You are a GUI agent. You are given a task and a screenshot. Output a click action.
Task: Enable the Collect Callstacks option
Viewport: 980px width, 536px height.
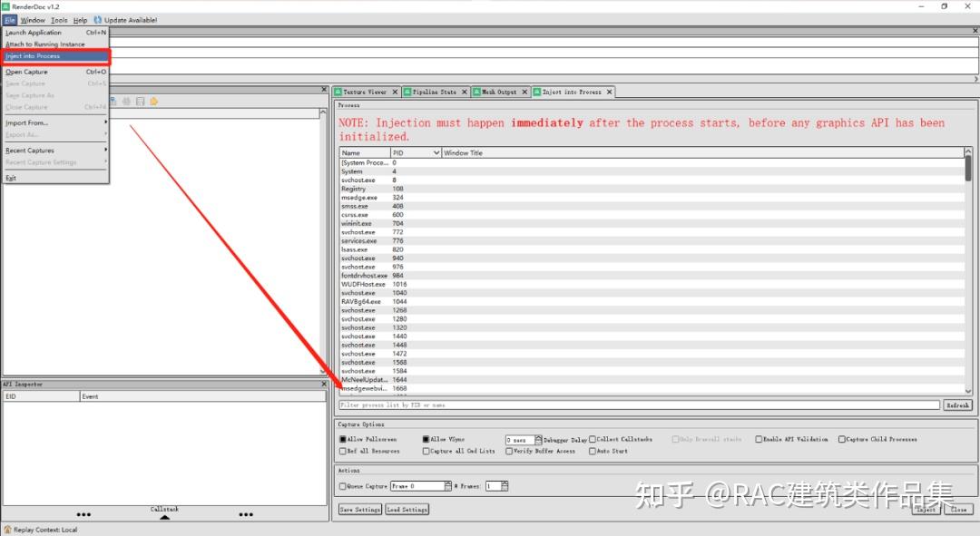pyautogui.click(x=593, y=439)
